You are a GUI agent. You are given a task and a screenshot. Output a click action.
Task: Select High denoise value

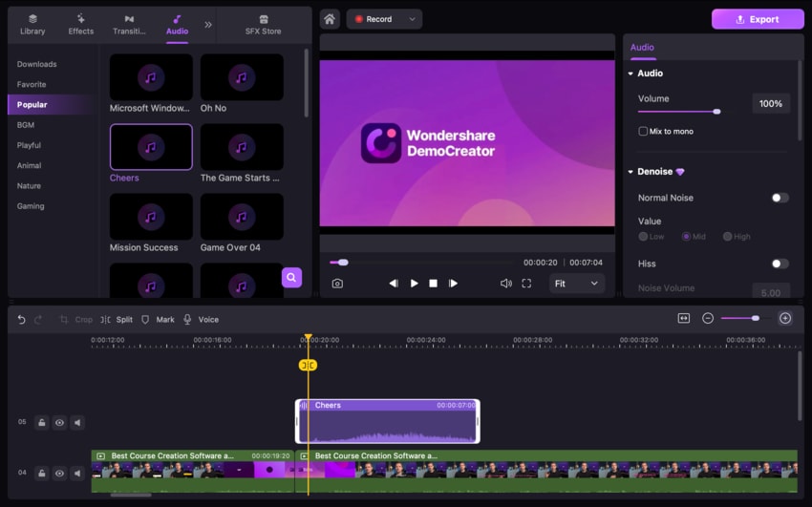coord(728,237)
